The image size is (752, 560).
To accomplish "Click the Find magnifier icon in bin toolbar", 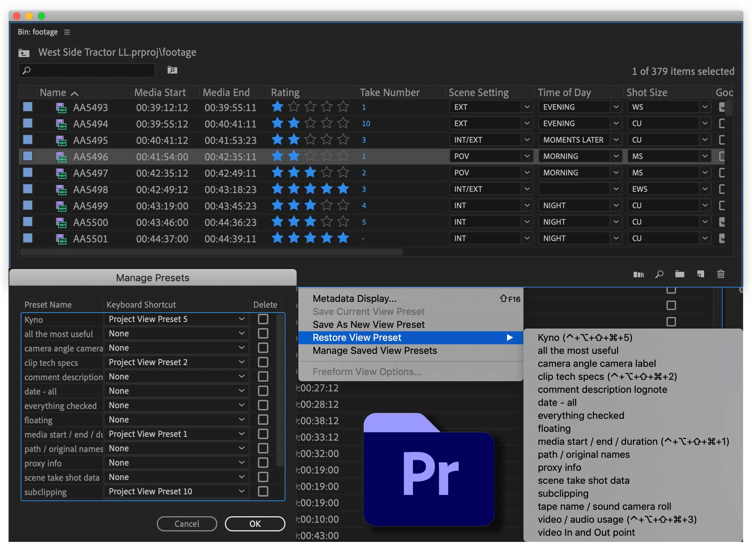I will (x=659, y=274).
